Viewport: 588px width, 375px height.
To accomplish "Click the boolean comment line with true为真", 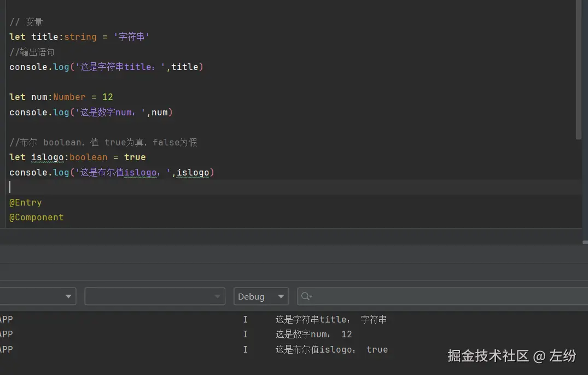I will pos(103,142).
